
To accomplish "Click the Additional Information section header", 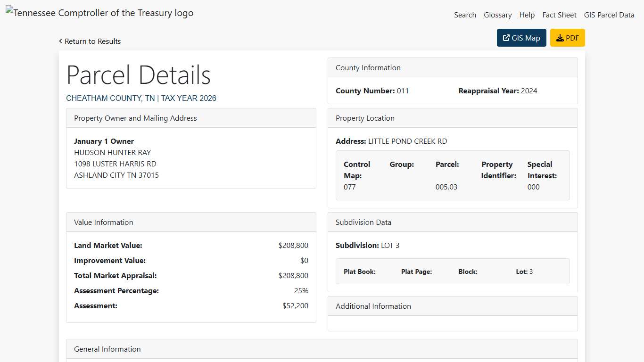I will pyautogui.click(x=373, y=306).
